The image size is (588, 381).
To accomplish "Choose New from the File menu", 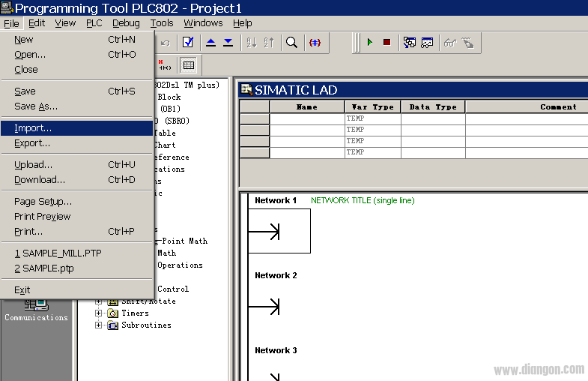I will point(76,40).
